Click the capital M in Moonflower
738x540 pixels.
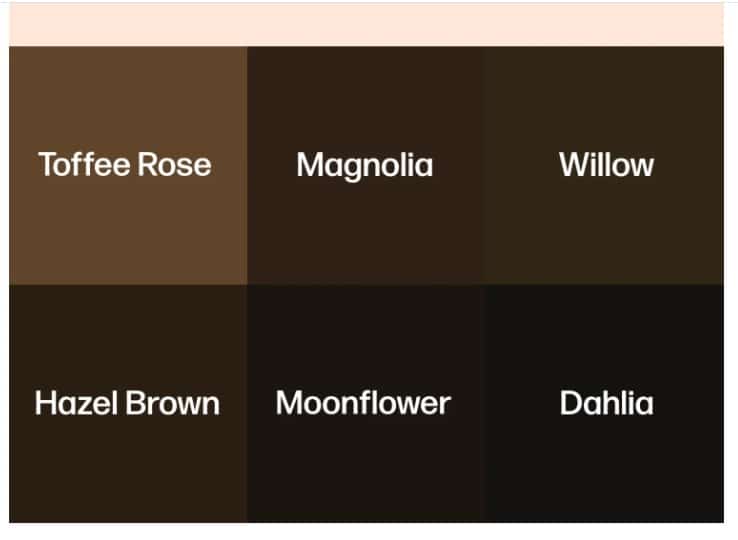291,403
